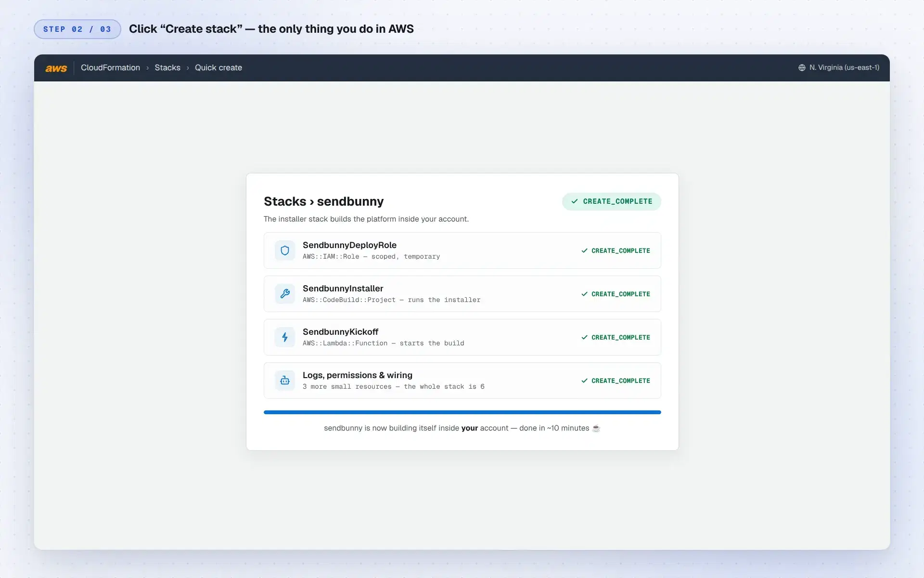Viewport: 924px width, 578px height.
Task: Click "The installer stack builds the platform" subtitle
Action: point(366,219)
